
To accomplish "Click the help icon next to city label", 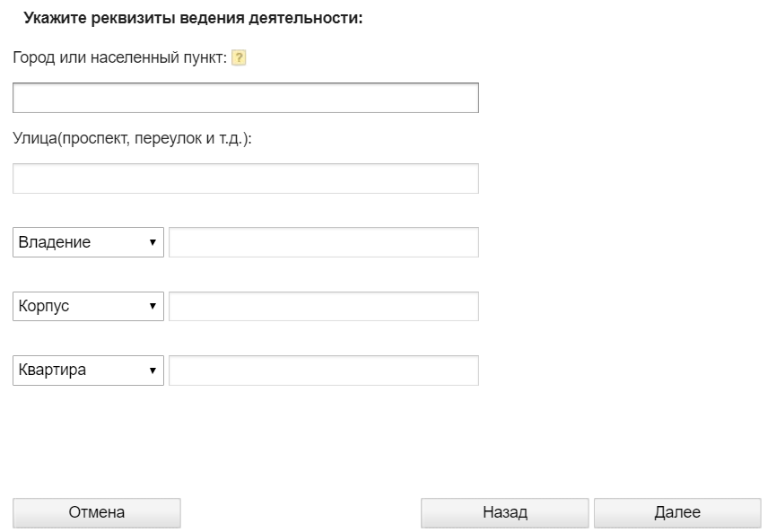I will point(239,57).
